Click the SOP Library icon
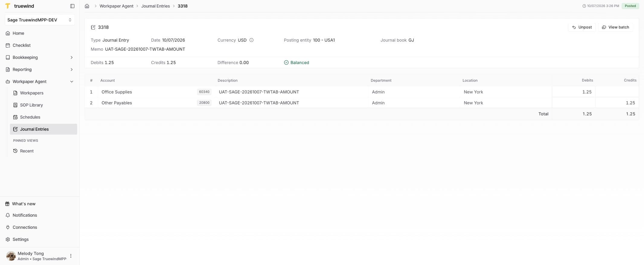This screenshot has height=265, width=644. (15, 105)
